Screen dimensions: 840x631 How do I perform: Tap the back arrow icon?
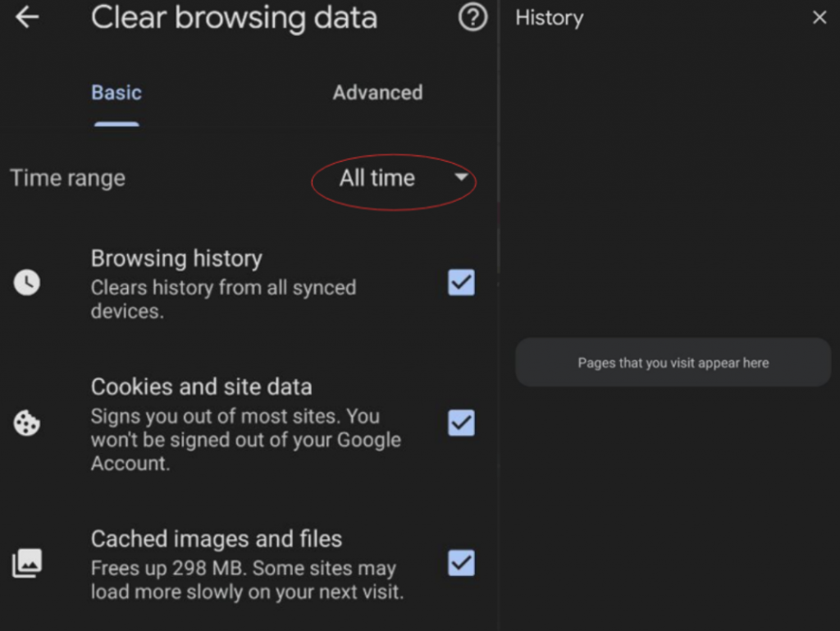pyautogui.click(x=27, y=17)
